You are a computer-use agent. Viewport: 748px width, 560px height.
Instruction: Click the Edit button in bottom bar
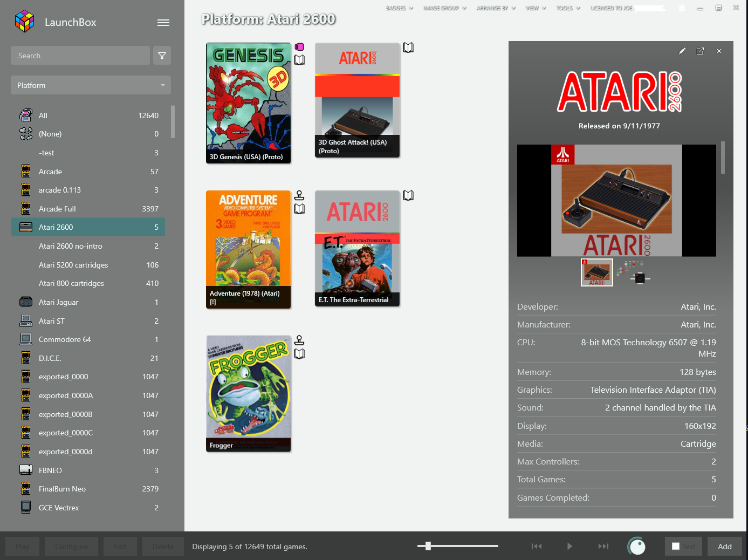click(120, 547)
